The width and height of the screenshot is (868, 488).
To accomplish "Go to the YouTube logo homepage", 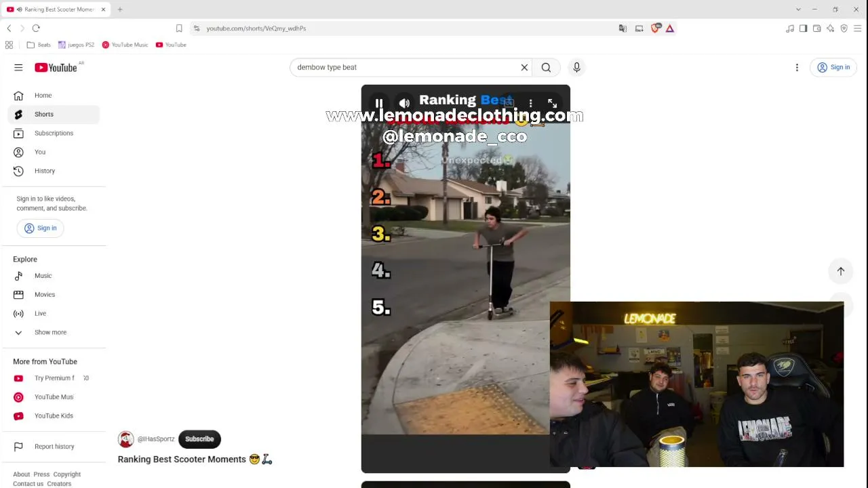I will click(56, 67).
